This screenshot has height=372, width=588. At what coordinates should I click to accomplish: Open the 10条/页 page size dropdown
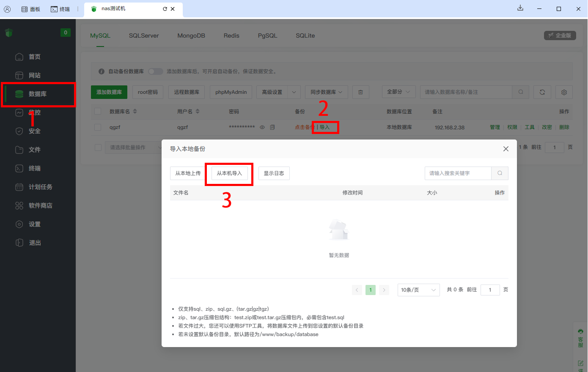[418, 290]
